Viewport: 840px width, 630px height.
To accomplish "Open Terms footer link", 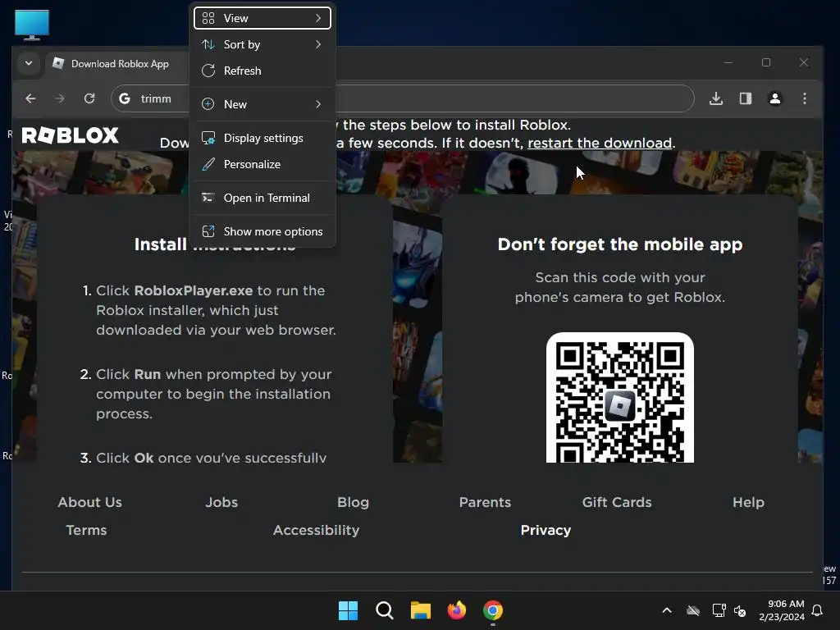I will [86, 530].
